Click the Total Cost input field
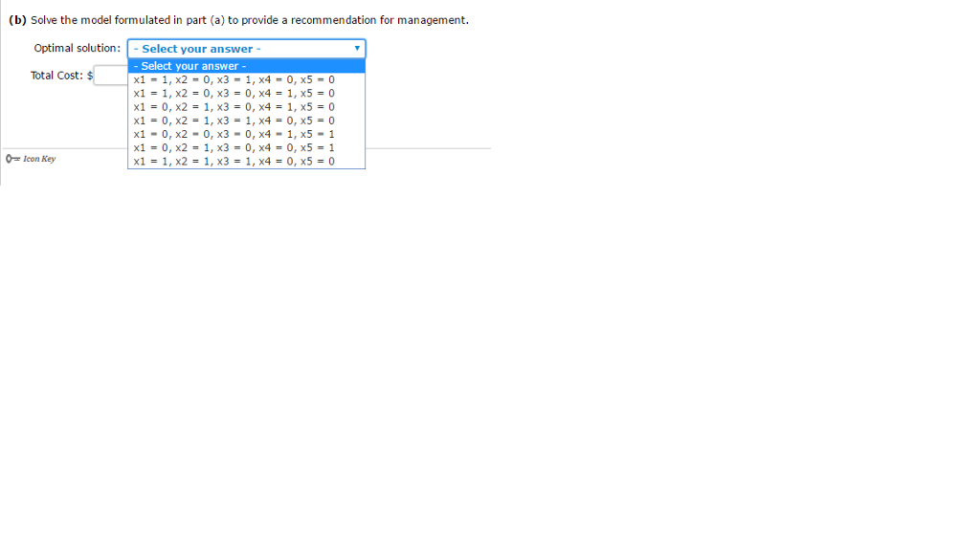Viewport: 980px width, 551px height. 111,75
